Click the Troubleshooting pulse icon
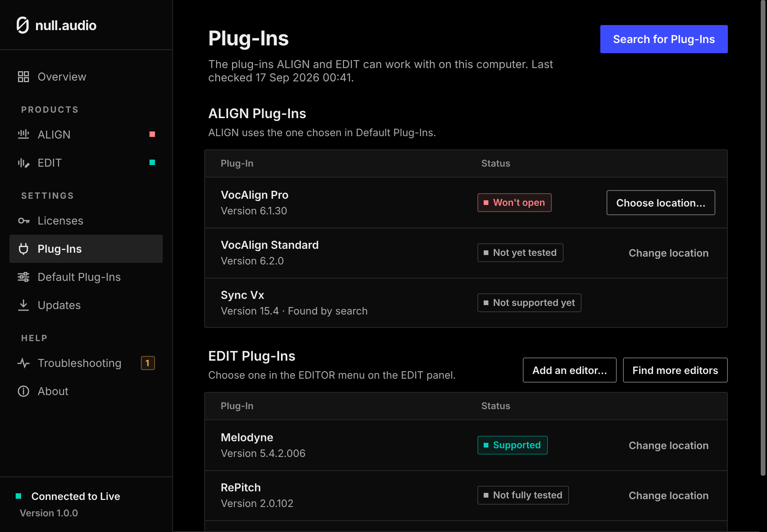767x532 pixels. coord(23,363)
